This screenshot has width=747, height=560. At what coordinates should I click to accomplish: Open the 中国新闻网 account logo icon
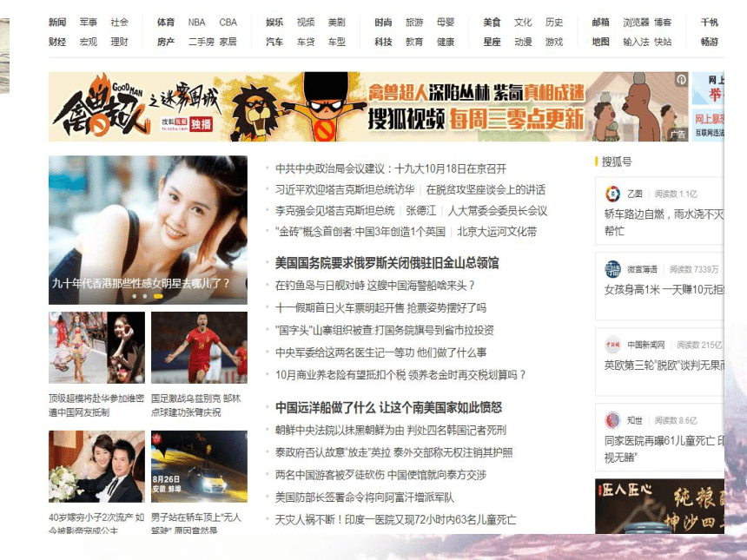[x=612, y=345]
